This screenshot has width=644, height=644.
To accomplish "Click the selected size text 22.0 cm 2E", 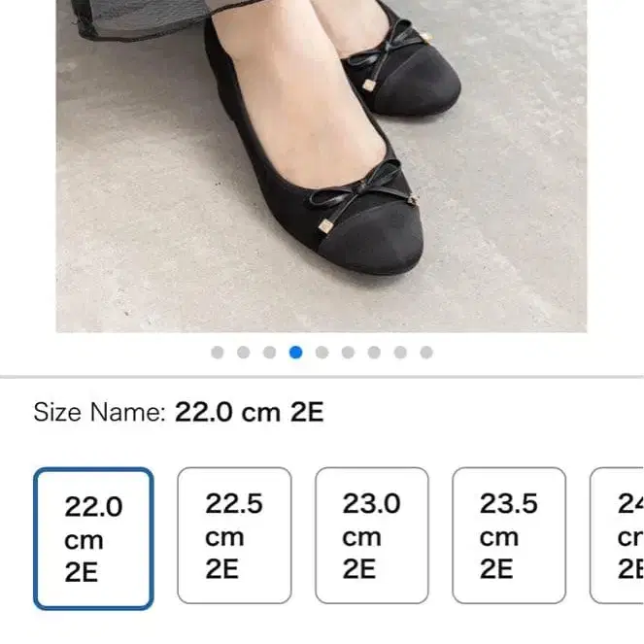I will (250, 413).
